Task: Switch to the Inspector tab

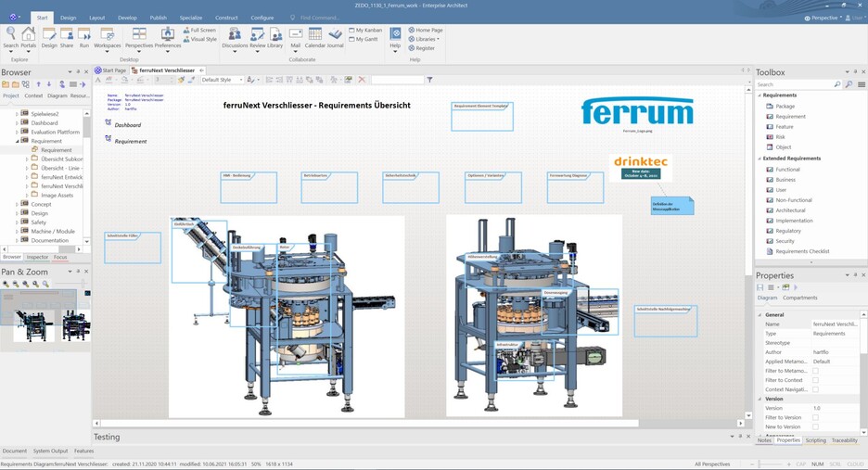Action: (38, 258)
